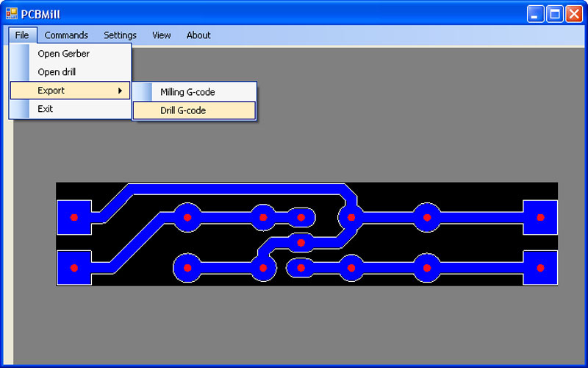This screenshot has height=368, width=588.
Task: Open the About menu
Action: click(198, 35)
